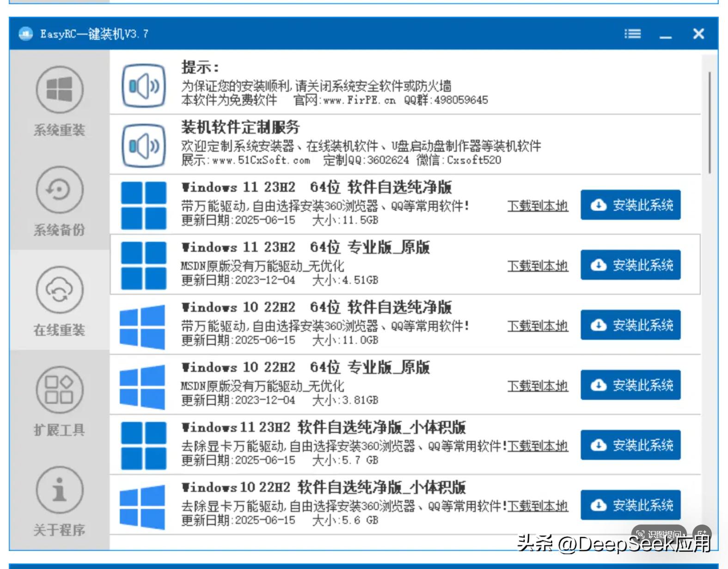The height and width of the screenshot is (569, 728).
Task: Click the title Windows 10 22H2 64位 专业版_原版
Action: (305, 367)
